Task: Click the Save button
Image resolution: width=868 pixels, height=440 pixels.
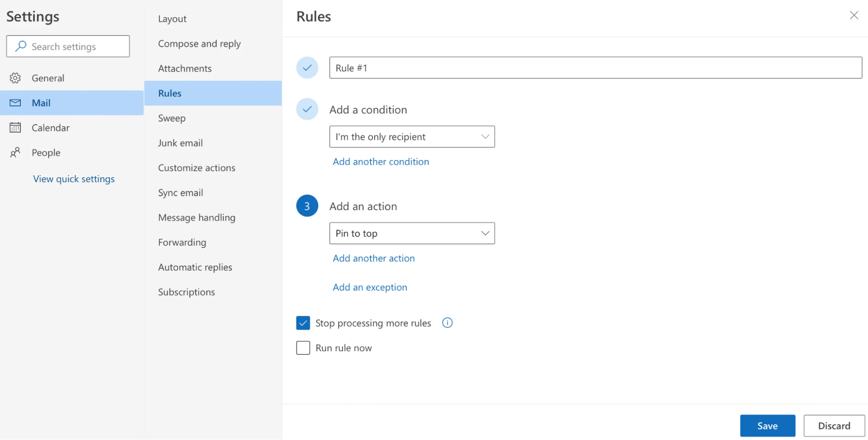Action: 767,425
